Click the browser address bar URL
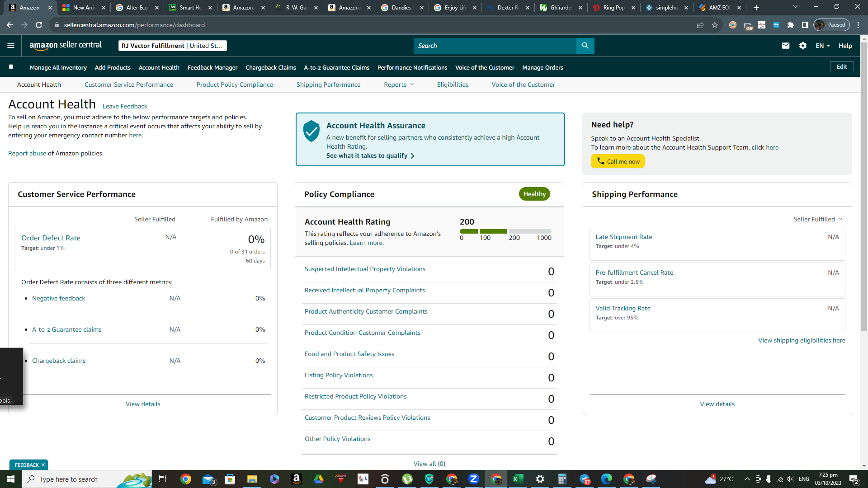Screen dimensions: 868x488 click(134, 25)
